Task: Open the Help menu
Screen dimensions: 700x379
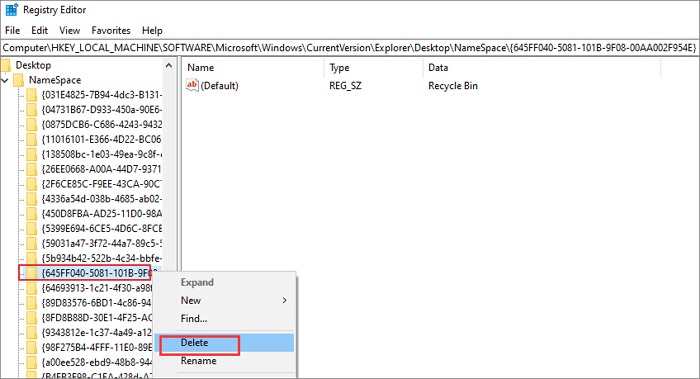Action: (152, 30)
